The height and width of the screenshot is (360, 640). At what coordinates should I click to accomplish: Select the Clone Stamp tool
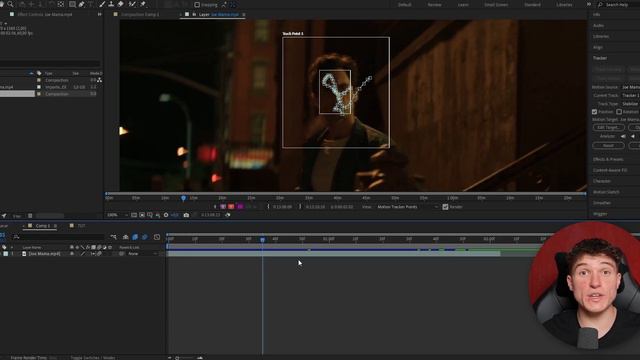coord(111,4)
